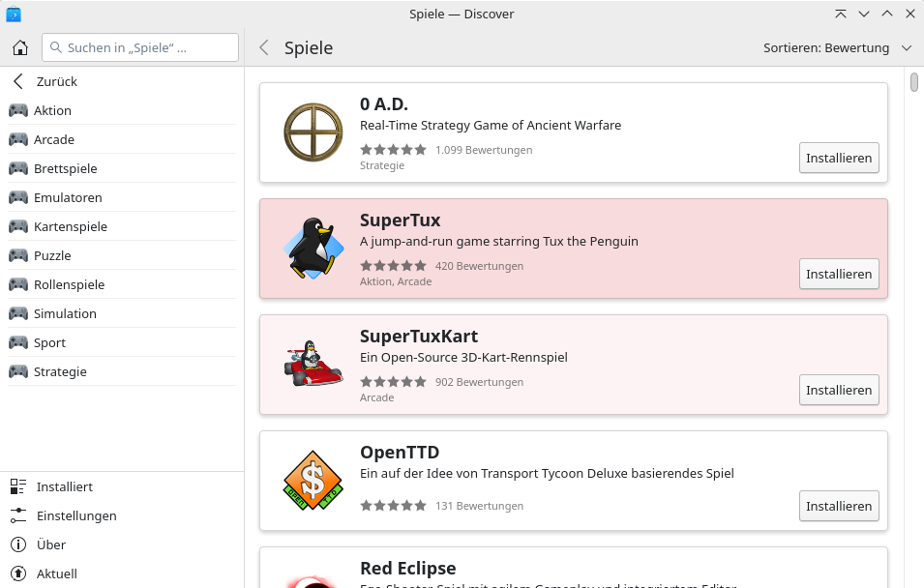Click the Discover app icon in title bar
The image size is (924, 588).
13,15
